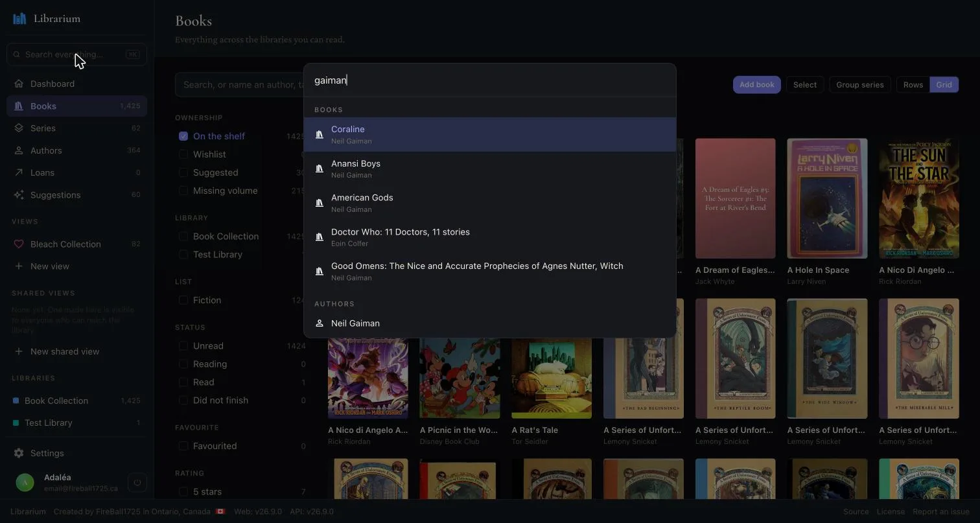The width and height of the screenshot is (980, 523).
Task: Click the plus icon beside New view
Action: click(19, 266)
